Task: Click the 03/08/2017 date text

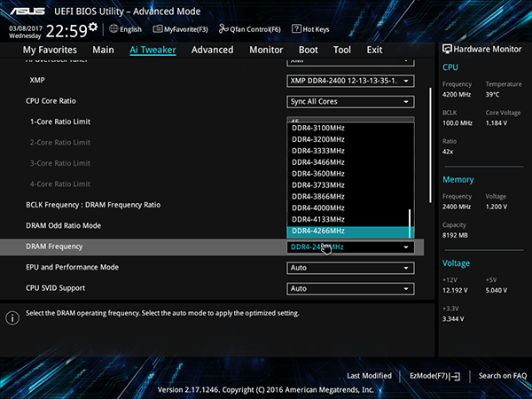Action: [26, 28]
